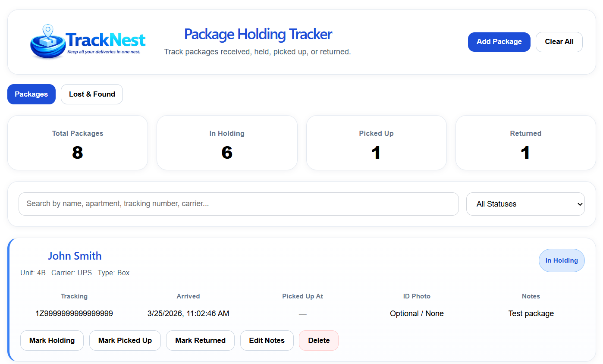Click the John Smith recipient name
The height and width of the screenshot is (364, 603).
pyautogui.click(x=75, y=256)
